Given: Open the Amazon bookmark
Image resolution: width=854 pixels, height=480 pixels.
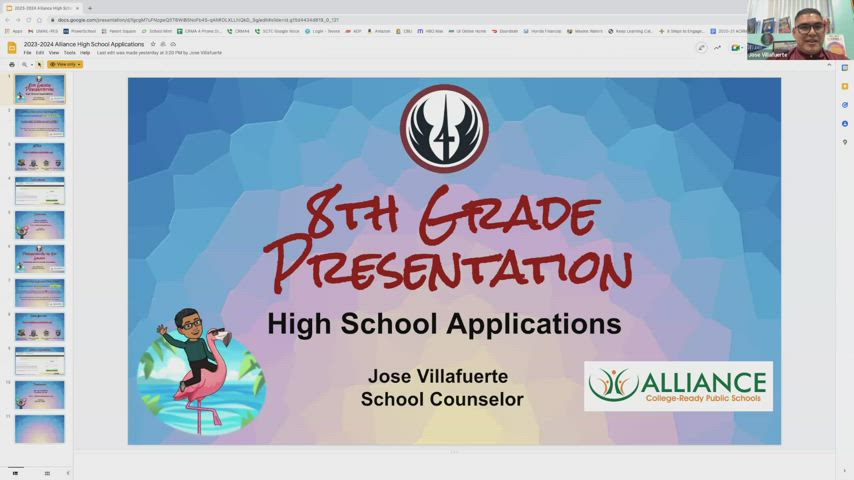Looking at the screenshot, I should click(x=379, y=31).
